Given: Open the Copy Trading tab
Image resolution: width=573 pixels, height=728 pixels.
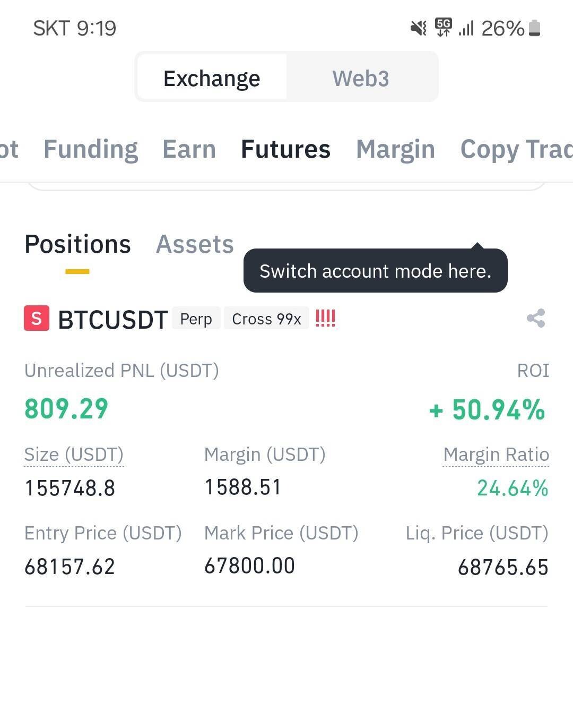Looking at the screenshot, I should pyautogui.click(x=516, y=149).
